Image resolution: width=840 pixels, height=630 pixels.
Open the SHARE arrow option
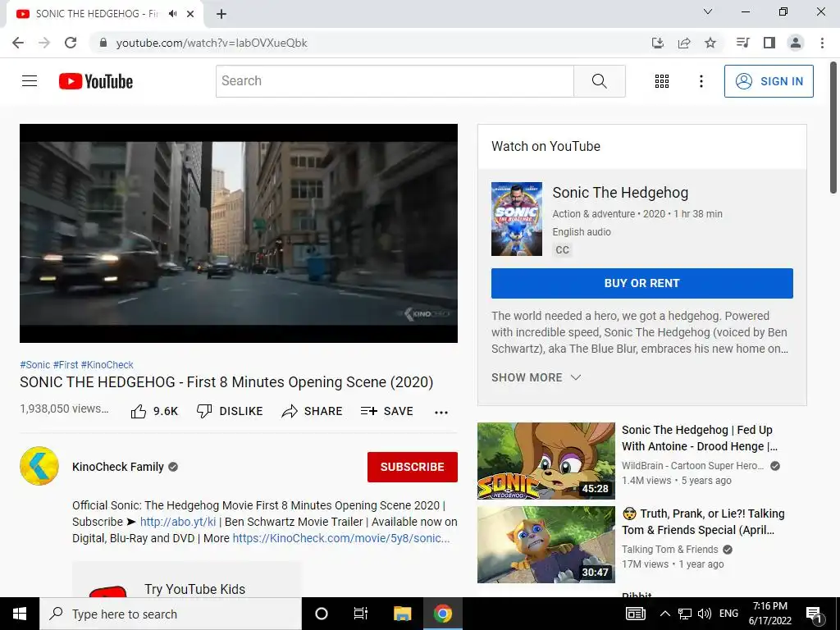(312, 412)
